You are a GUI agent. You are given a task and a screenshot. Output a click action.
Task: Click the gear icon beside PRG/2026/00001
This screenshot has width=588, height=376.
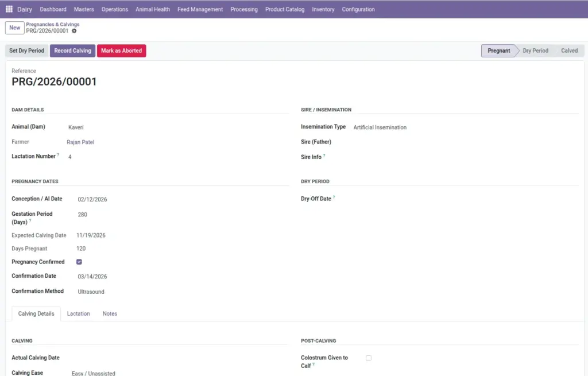point(74,31)
